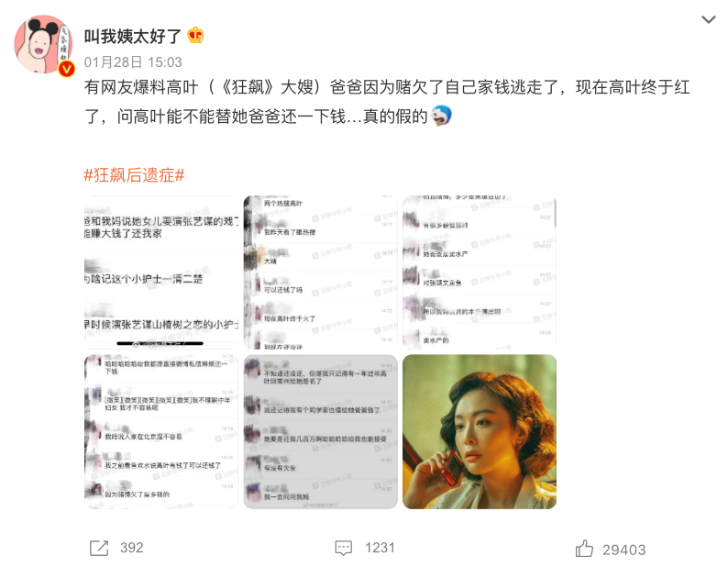
Task: Click the 01月28日 15:03 timestamp
Action: point(133,61)
